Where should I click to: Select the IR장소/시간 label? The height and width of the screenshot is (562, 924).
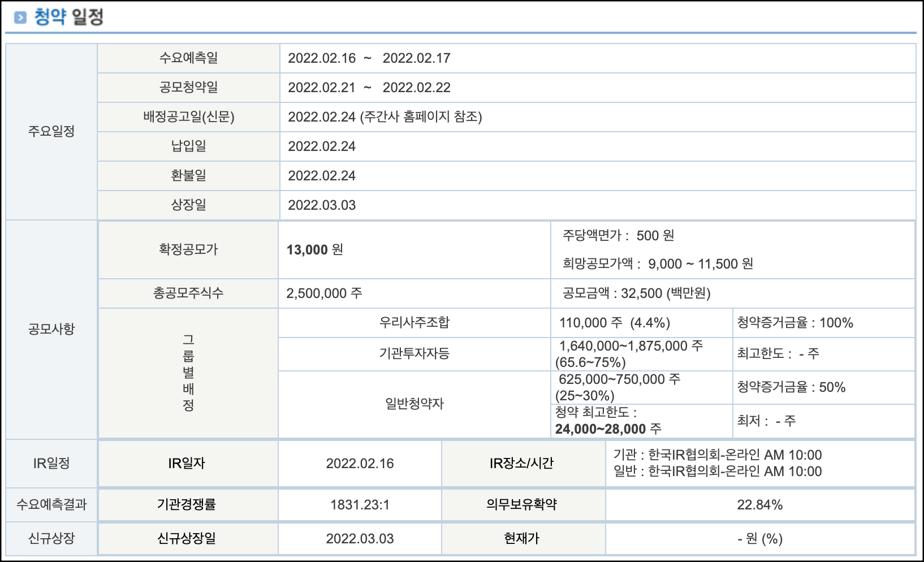521,464
